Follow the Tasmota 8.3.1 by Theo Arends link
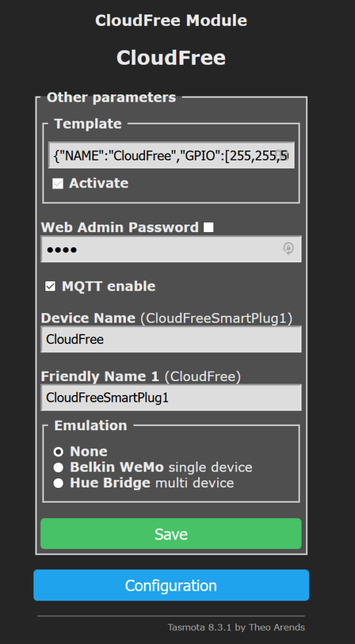This screenshot has width=355, height=644. coord(236,627)
